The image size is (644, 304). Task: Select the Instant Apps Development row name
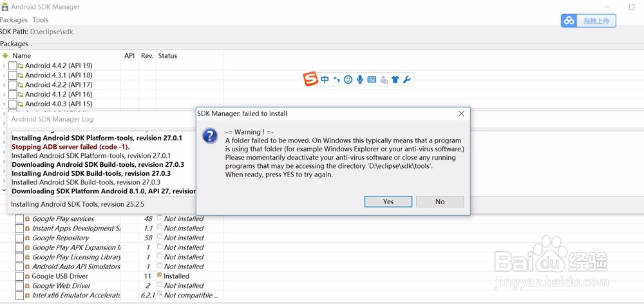76,229
